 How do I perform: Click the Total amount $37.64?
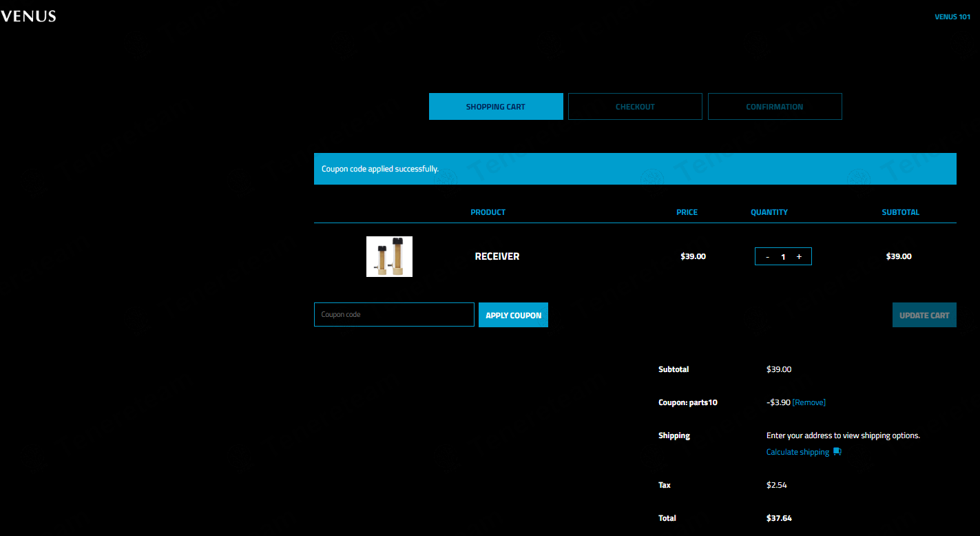[779, 518]
